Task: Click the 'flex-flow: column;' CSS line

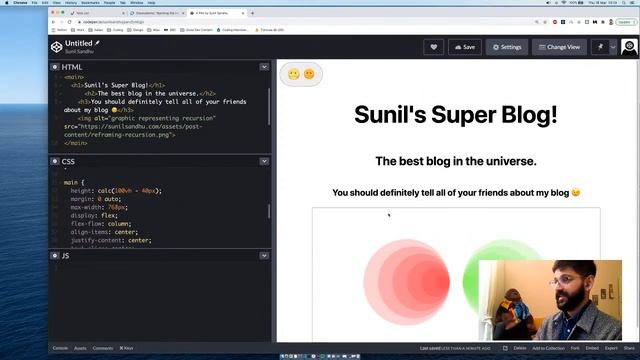Action: (101, 224)
